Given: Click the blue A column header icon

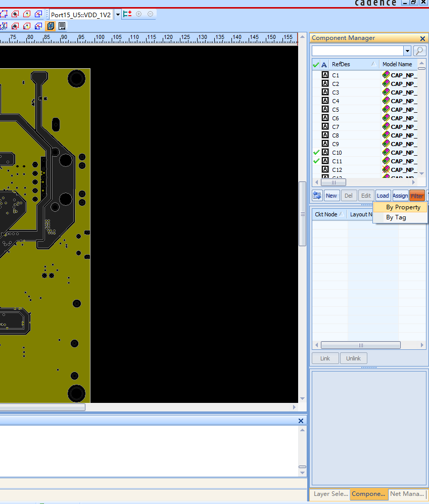Looking at the screenshot, I should [324, 64].
